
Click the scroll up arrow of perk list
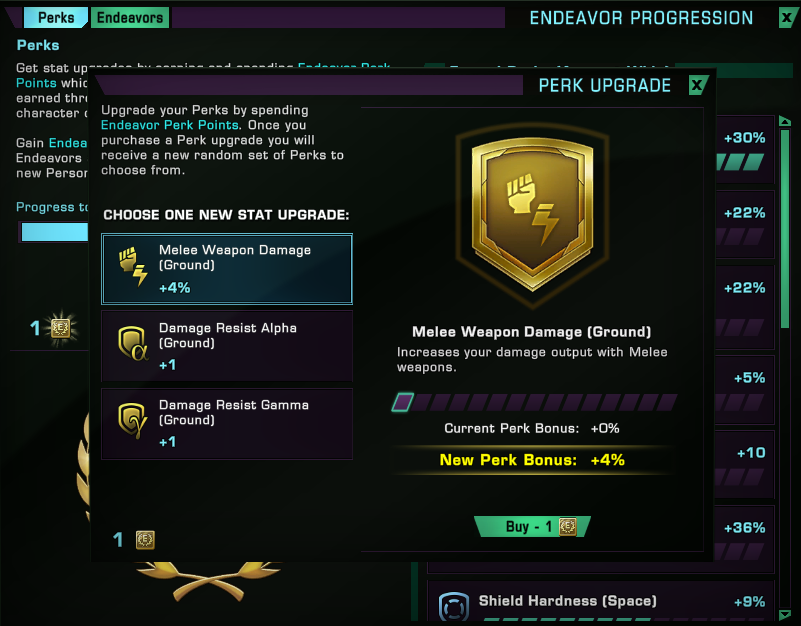785,122
